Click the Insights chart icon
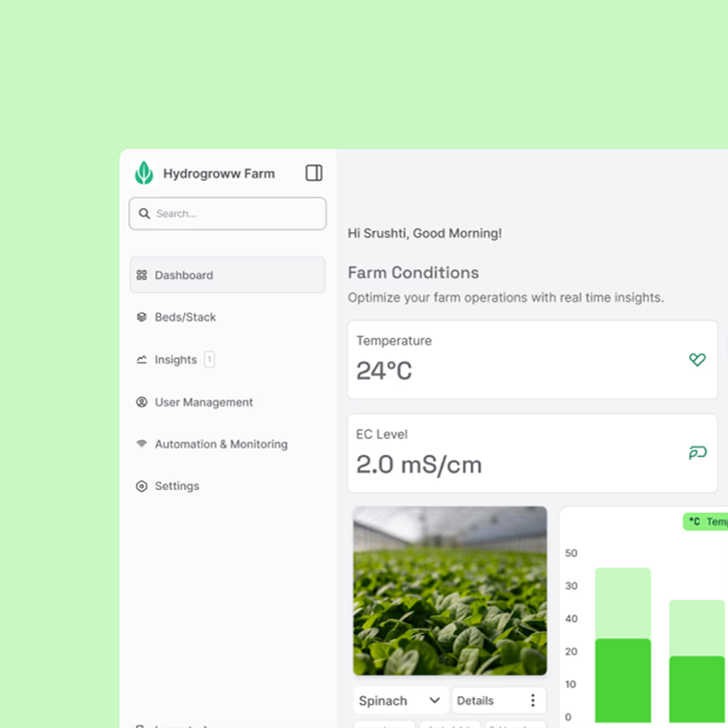 coord(141,359)
